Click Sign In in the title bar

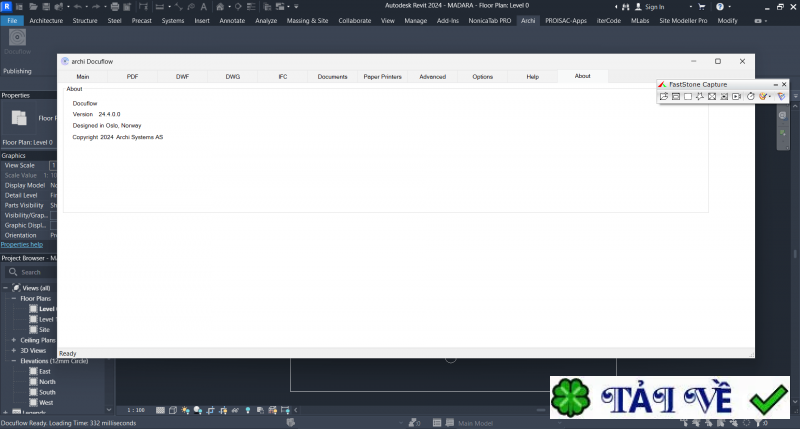(654, 7)
